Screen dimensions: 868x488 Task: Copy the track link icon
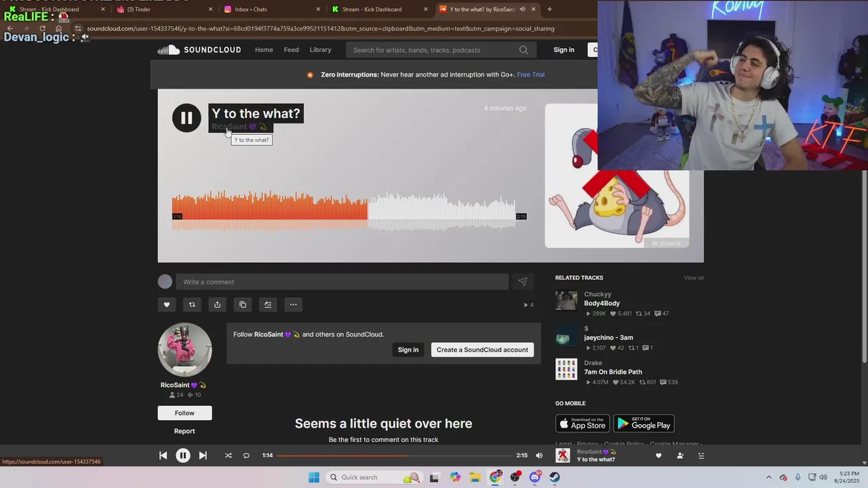coord(243,304)
